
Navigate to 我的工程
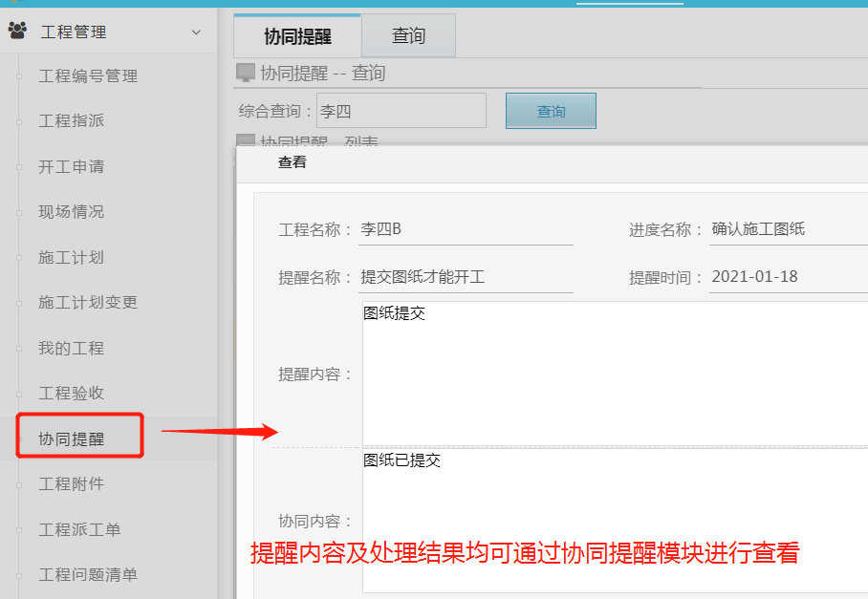click(x=71, y=349)
